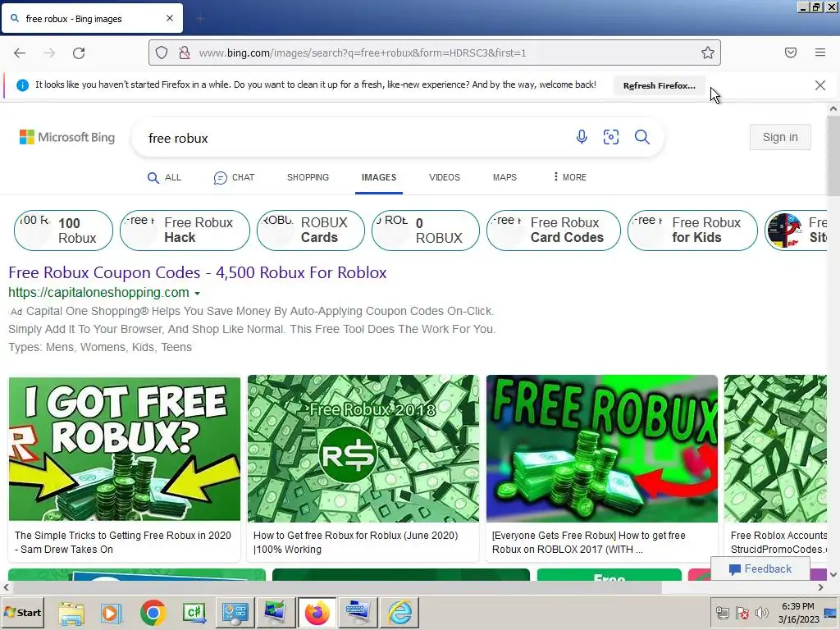This screenshot has width=840, height=630.
Task: Click the Microsoft Bing logo
Action: [x=67, y=137]
